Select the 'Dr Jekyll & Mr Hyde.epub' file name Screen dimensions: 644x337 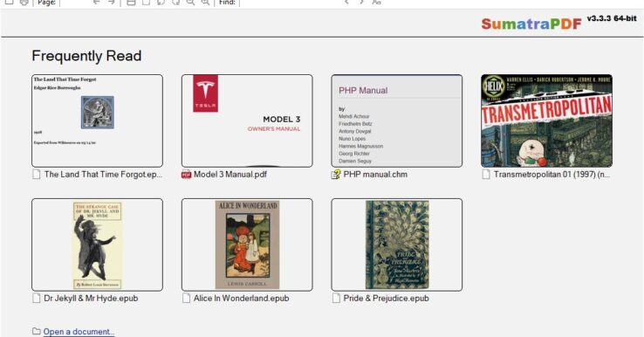(91, 299)
